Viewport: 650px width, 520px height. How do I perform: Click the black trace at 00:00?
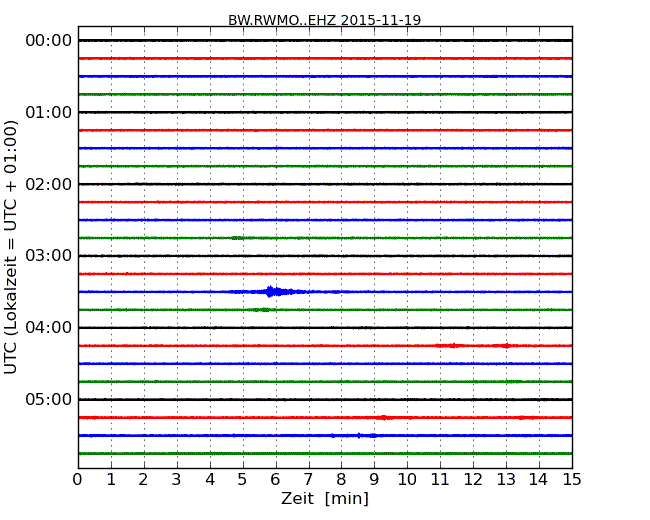tap(325, 41)
